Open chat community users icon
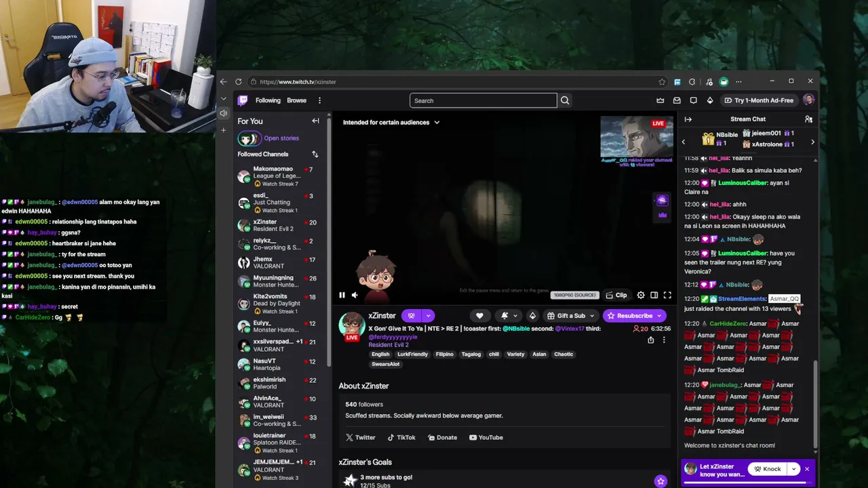The height and width of the screenshot is (488, 868). point(808,119)
